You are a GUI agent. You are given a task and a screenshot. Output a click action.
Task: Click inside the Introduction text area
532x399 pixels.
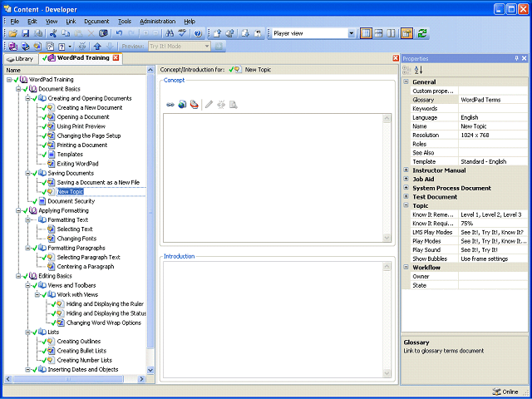click(273, 320)
